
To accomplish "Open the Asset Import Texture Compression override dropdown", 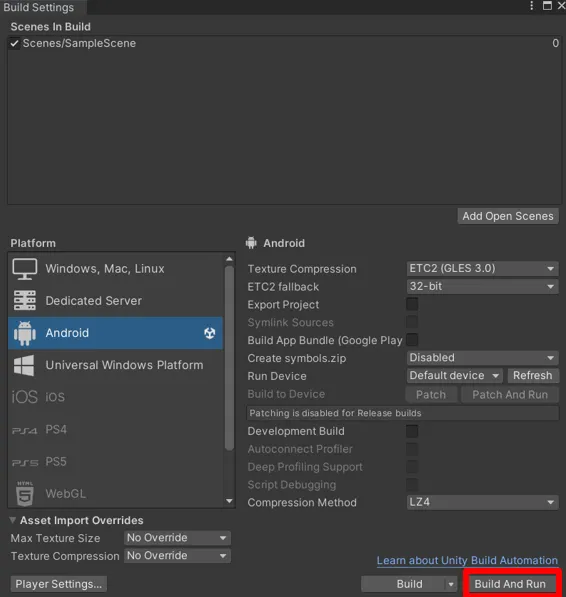I will point(177,556).
